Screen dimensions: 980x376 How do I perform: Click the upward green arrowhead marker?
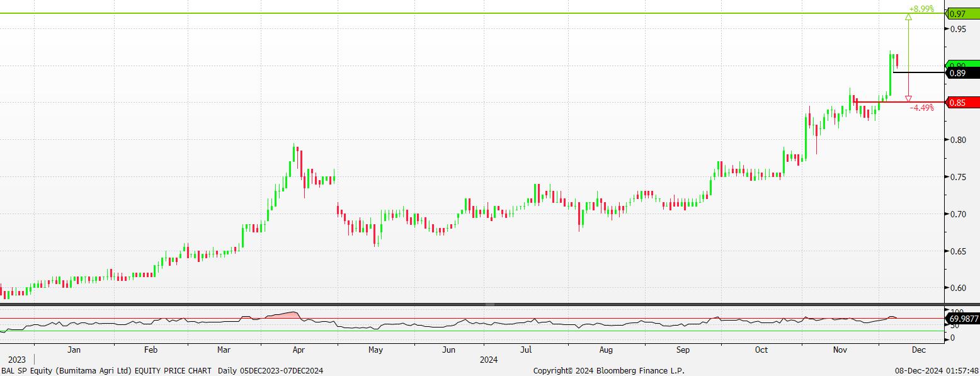pos(908,16)
